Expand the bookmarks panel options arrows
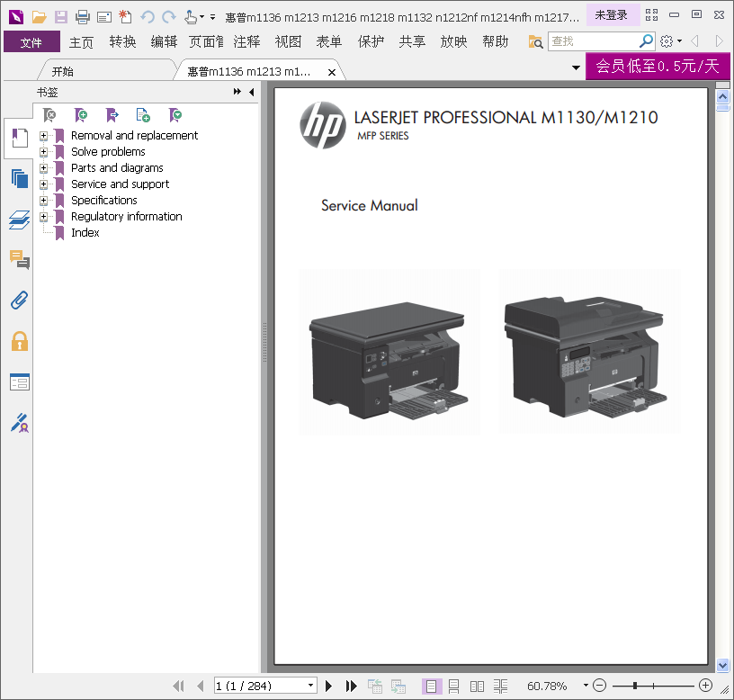Image resolution: width=734 pixels, height=700 pixels. [x=237, y=92]
